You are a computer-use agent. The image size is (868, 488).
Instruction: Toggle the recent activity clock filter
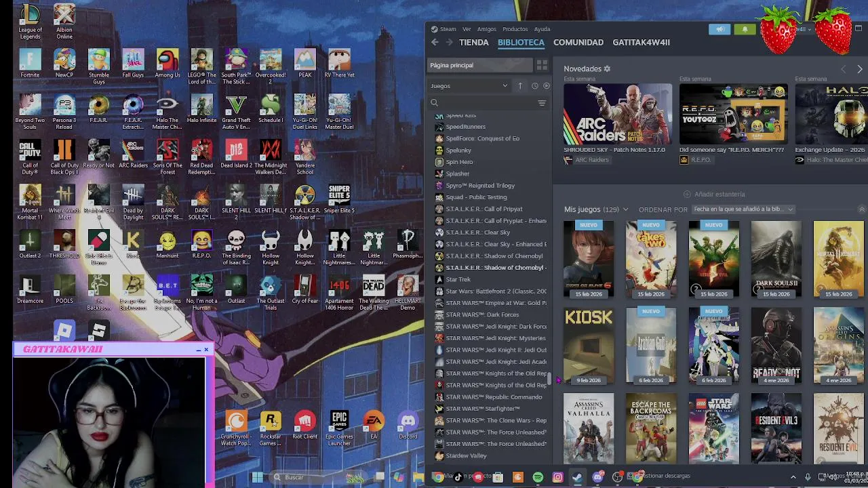pyautogui.click(x=534, y=86)
